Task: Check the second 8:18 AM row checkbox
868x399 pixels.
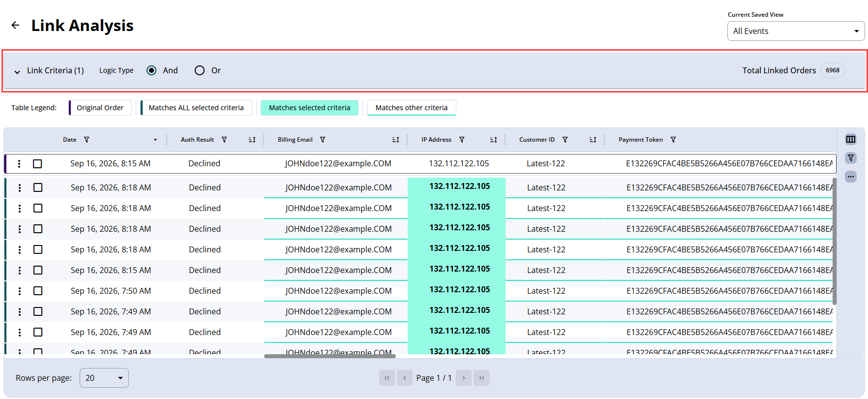Action: click(38, 208)
